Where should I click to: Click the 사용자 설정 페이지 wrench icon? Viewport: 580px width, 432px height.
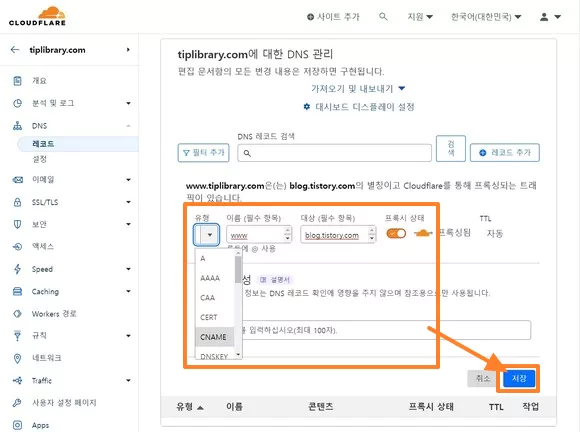[17, 402]
